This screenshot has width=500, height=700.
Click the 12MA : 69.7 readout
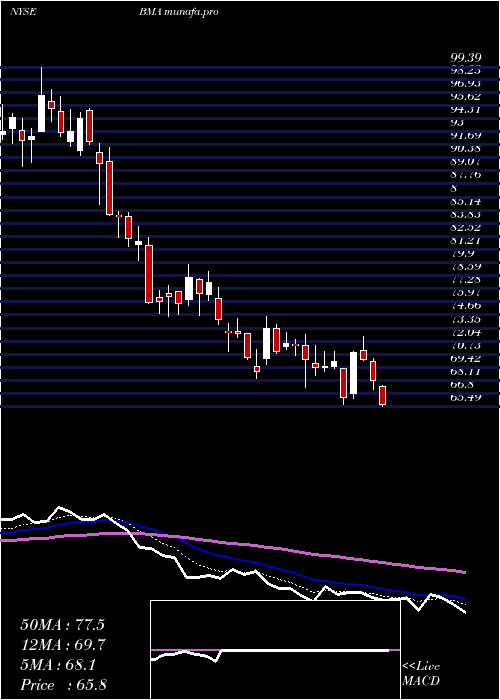pos(63,645)
